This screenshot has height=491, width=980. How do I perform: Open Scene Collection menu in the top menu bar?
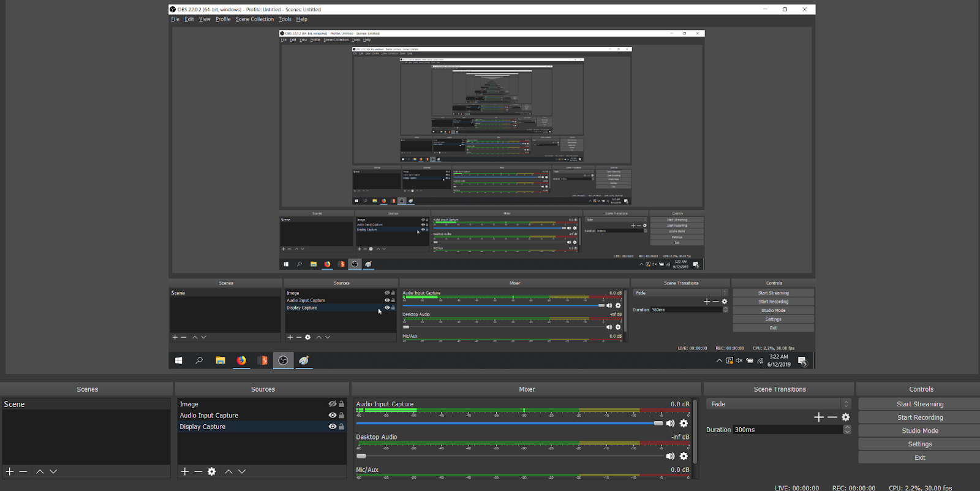(255, 19)
